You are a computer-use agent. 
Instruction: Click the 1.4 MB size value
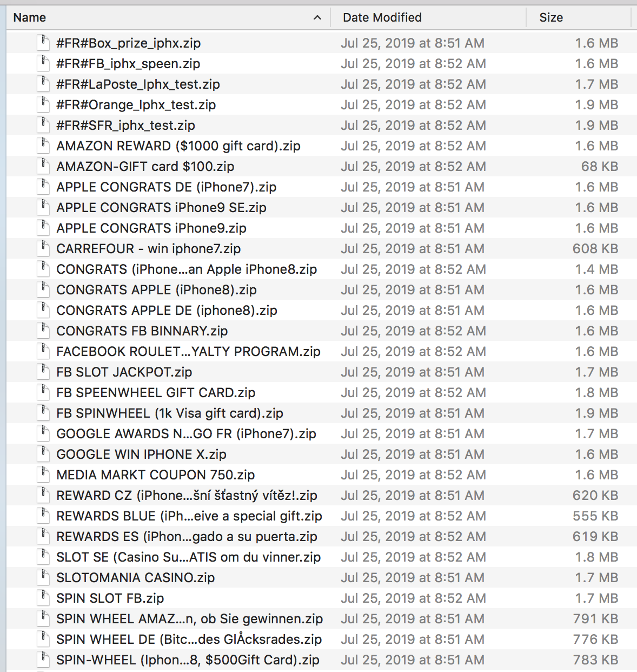pyautogui.click(x=596, y=269)
